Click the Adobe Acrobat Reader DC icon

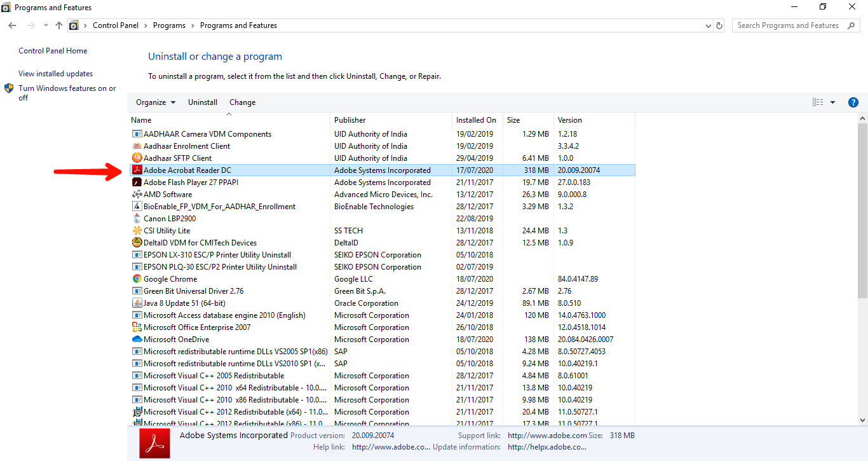point(137,170)
